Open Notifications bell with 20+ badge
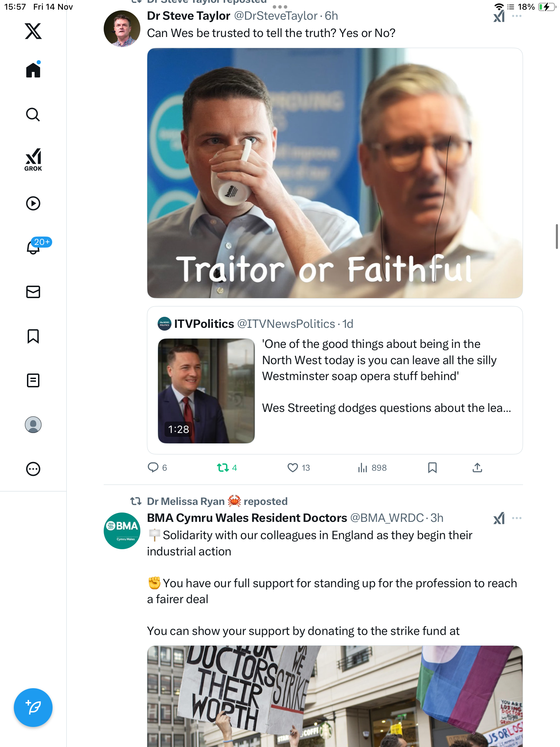Image resolution: width=560 pixels, height=747 pixels. (34, 247)
